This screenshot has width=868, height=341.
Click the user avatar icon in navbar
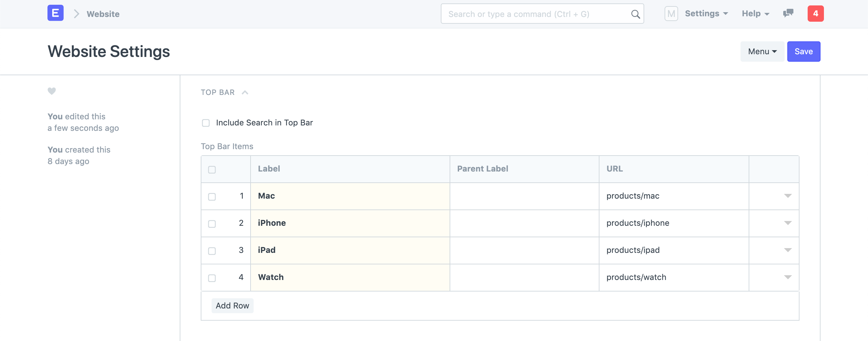pos(671,14)
